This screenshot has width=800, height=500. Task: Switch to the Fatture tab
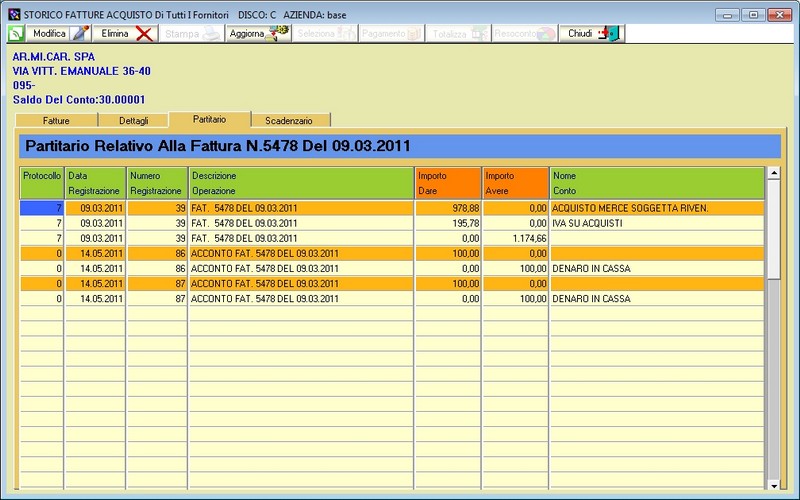(x=56, y=120)
